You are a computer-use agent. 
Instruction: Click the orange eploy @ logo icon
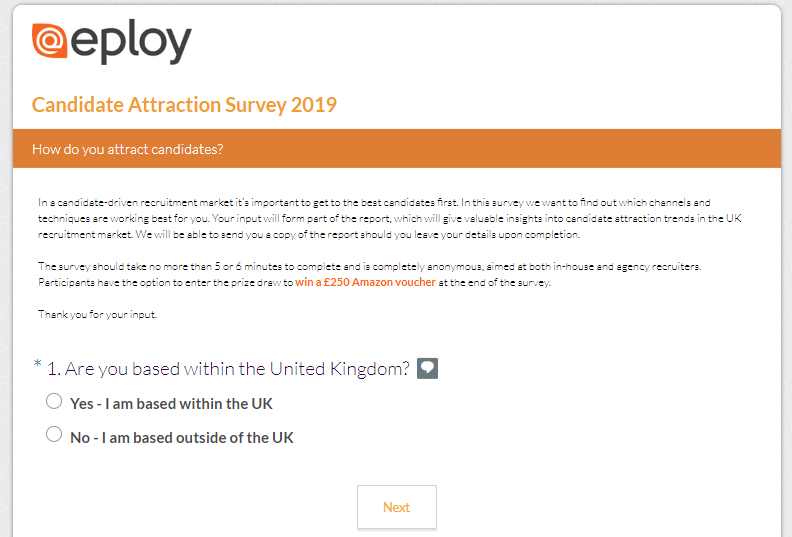pos(50,40)
